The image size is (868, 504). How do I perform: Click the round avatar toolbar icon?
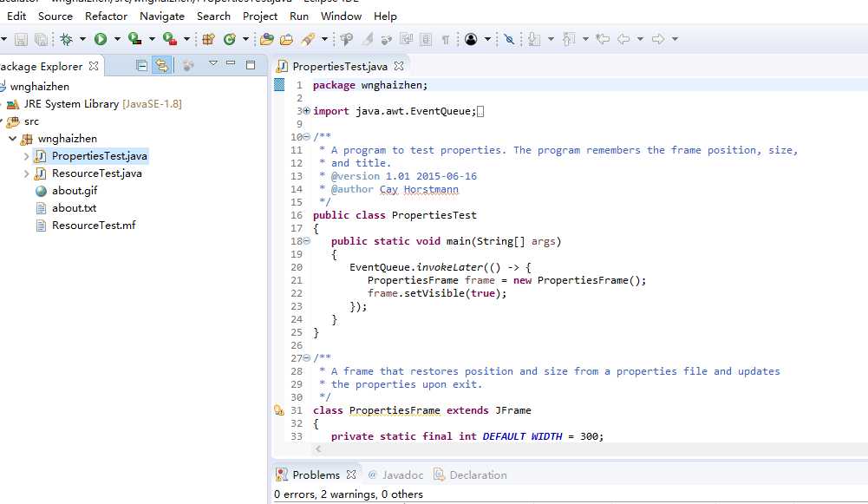(471, 39)
